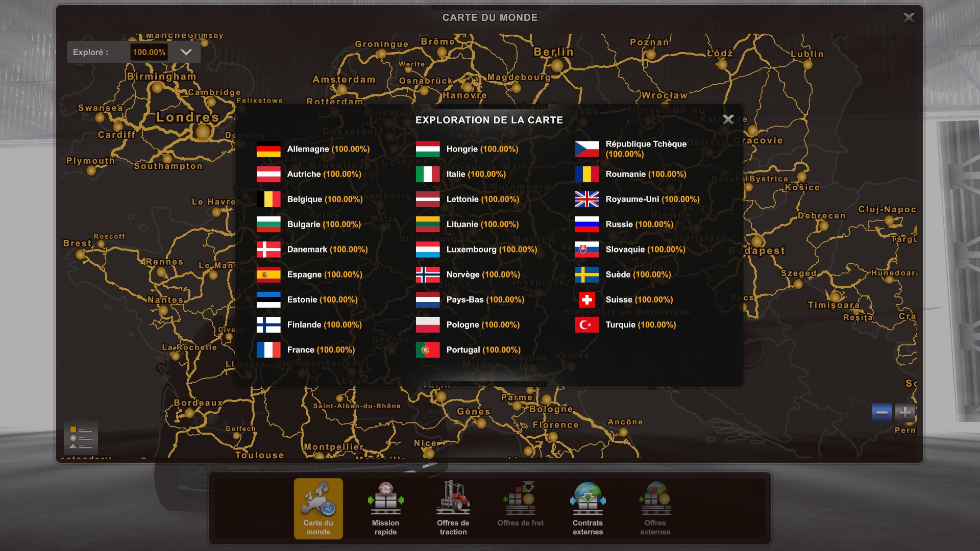The width and height of the screenshot is (980, 551).
Task: Click the Italie flag icon
Action: [428, 174]
